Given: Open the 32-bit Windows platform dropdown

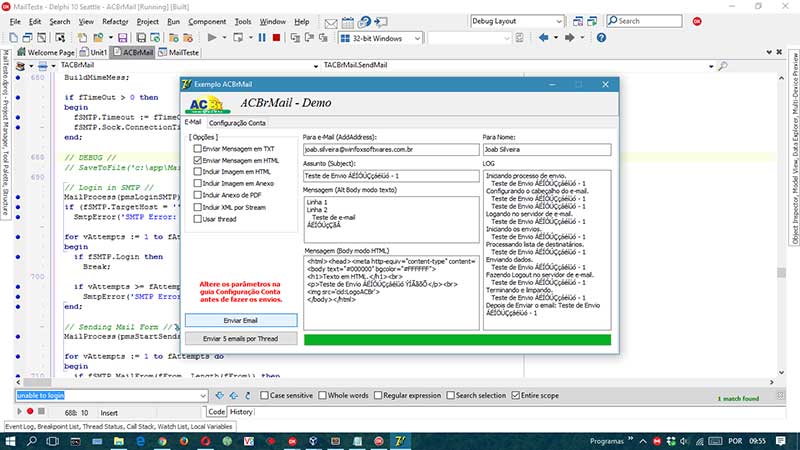Looking at the screenshot, I should pos(417,38).
